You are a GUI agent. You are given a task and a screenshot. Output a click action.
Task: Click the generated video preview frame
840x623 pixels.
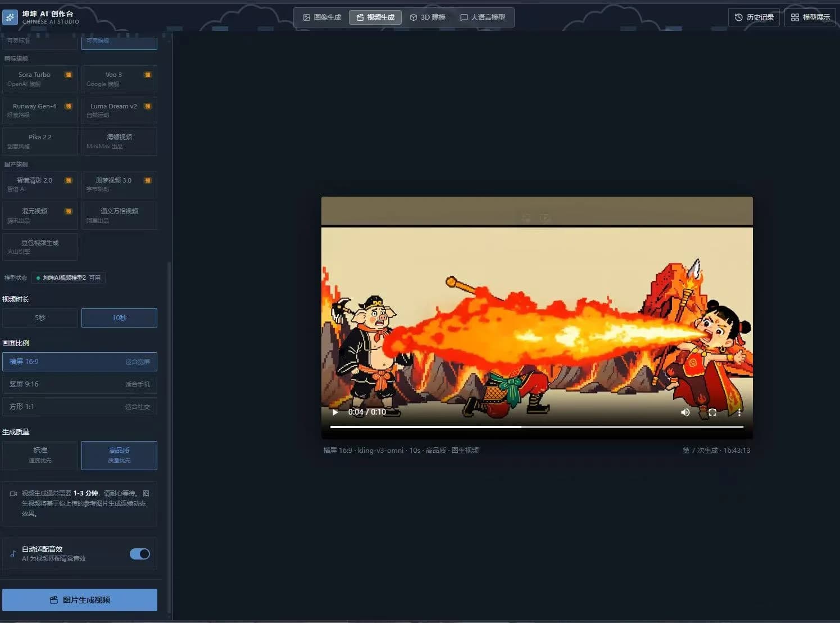coord(537,317)
